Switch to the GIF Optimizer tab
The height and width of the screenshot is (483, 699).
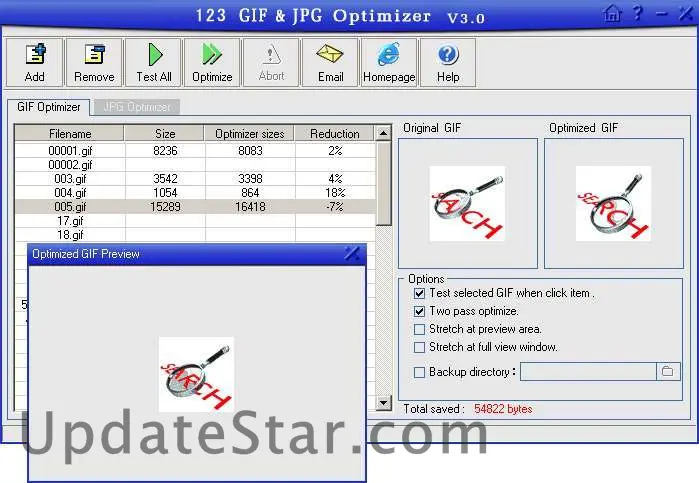point(49,107)
